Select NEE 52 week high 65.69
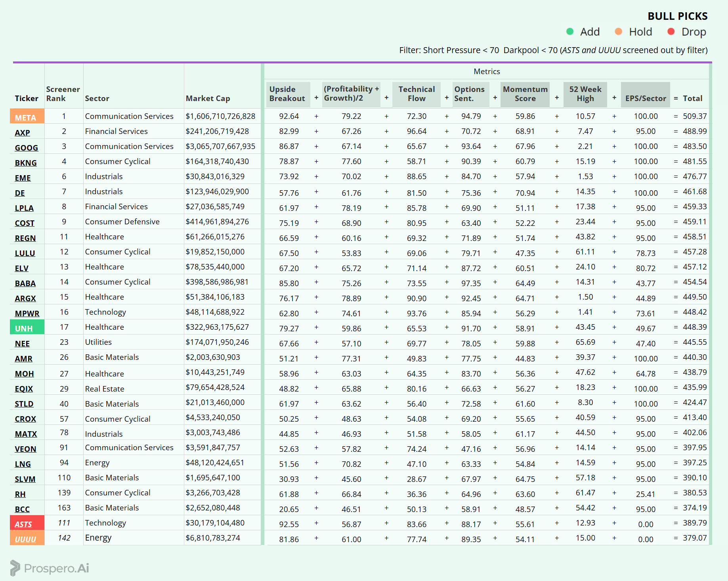The image size is (728, 581). 585,342
